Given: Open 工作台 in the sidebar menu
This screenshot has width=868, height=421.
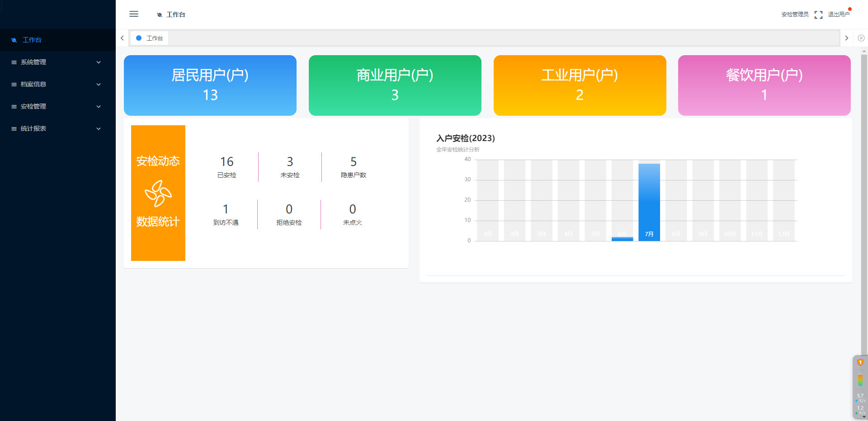Looking at the screenshot, I should coord(32,40).
